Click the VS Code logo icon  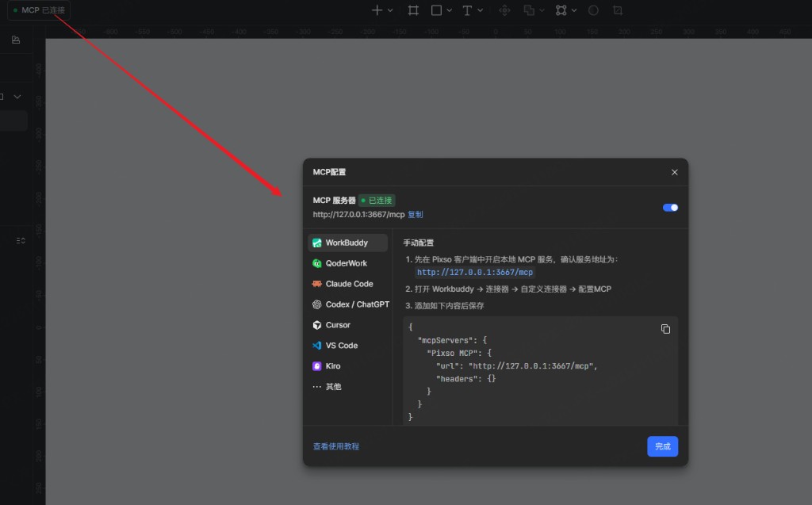pyautogui.click(x=317, y=346)
